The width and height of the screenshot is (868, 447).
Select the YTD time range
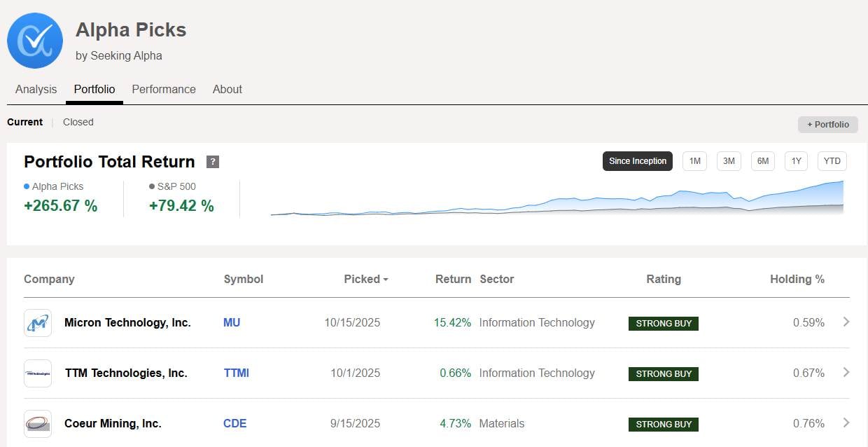(832, 161)
